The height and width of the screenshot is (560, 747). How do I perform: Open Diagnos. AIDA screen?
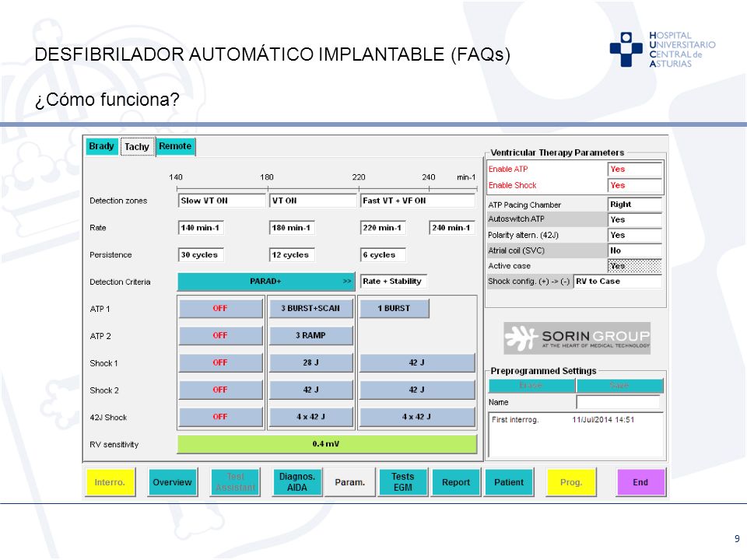click(297, 482)
